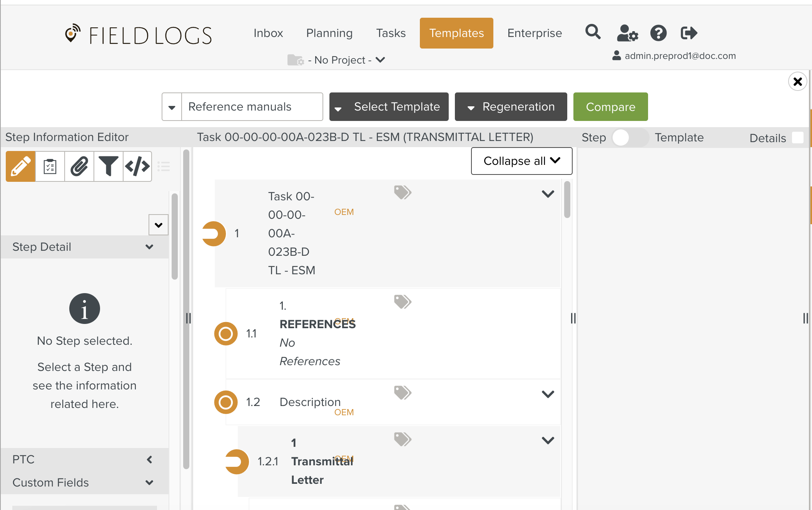The image size is (812, 510).
Task: Expand the Step Detail section
Action: coord(84,247)
